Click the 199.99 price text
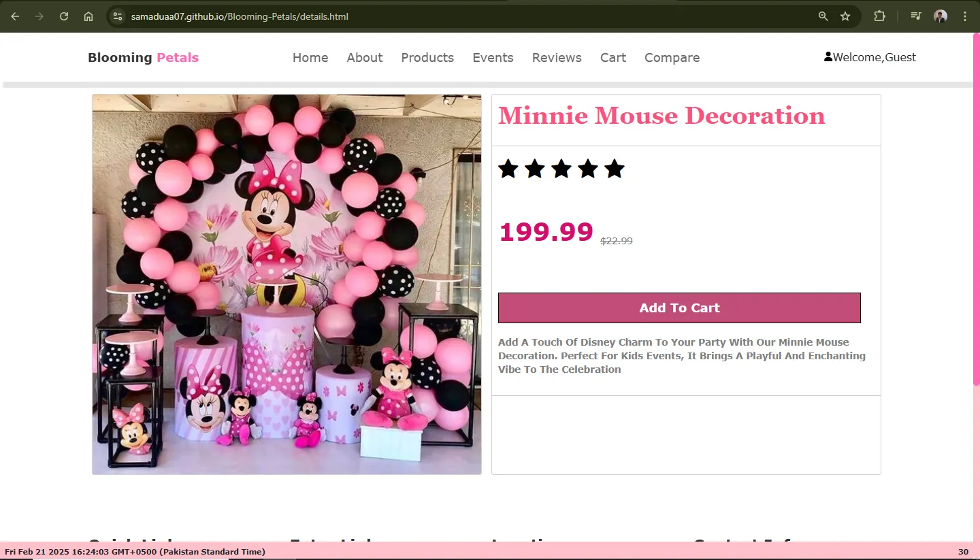The image size is (980, 560). point(546,232)
